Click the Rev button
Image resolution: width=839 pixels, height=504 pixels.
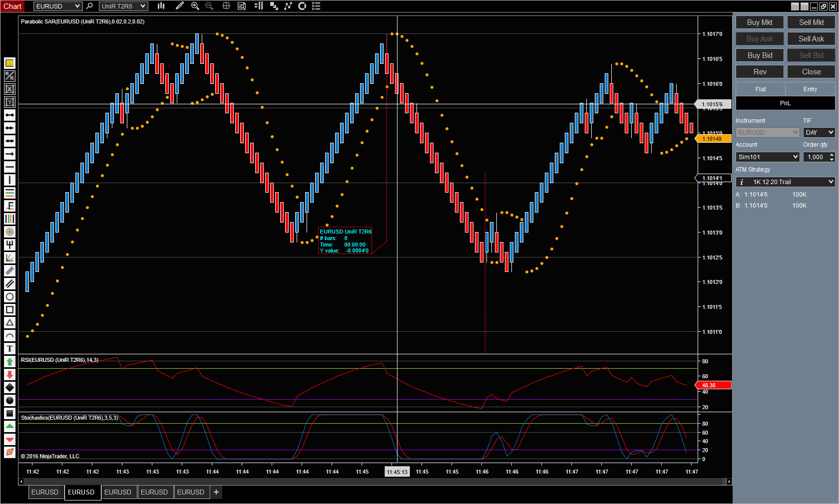pyautogui.click(x=760, y=72)
